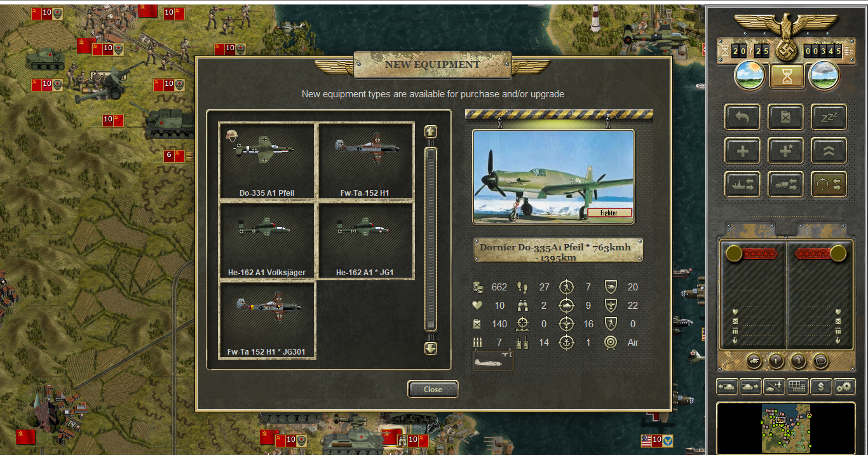This screenshot has width=868, height=455.
Task: Click the Upgrade double-chevron button
Action: tap(829, 151)
